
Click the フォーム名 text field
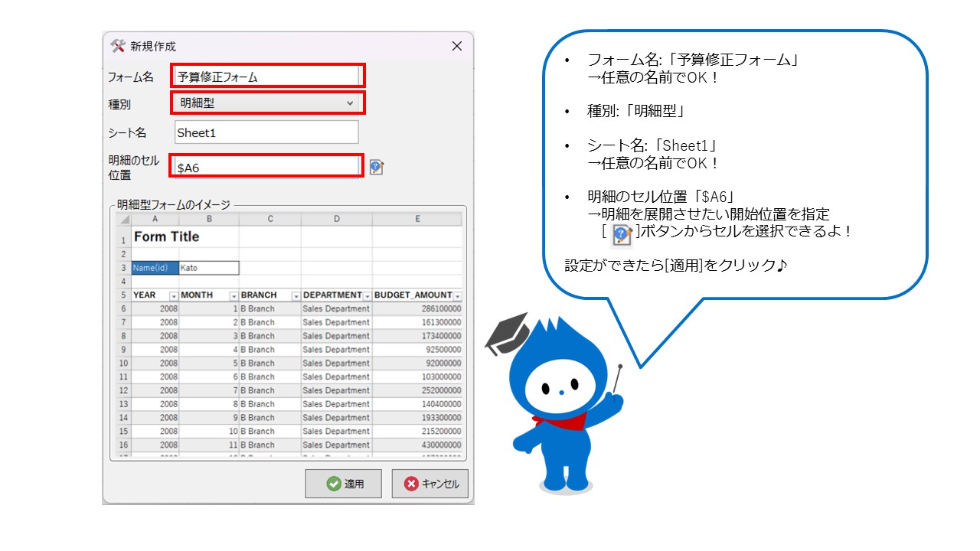coord(266,76)
